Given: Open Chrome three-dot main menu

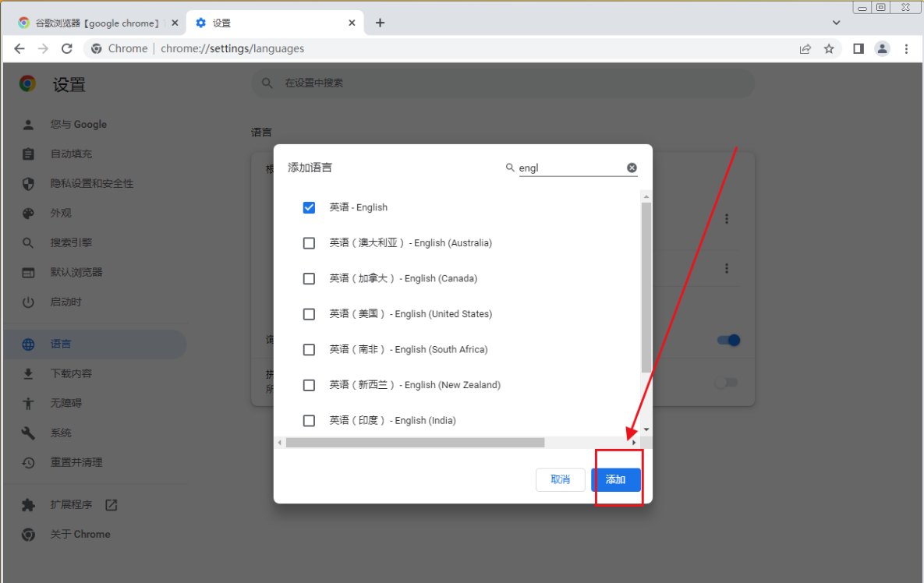Looking at the screenshot, I should [906, 48].
